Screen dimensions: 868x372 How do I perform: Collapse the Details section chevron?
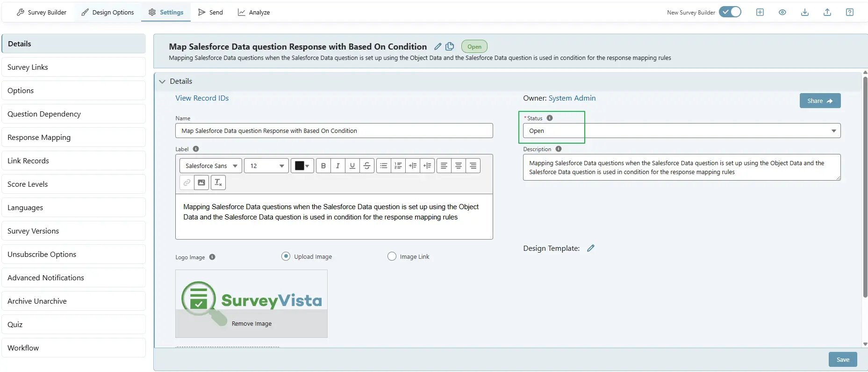tap(162, 81)
